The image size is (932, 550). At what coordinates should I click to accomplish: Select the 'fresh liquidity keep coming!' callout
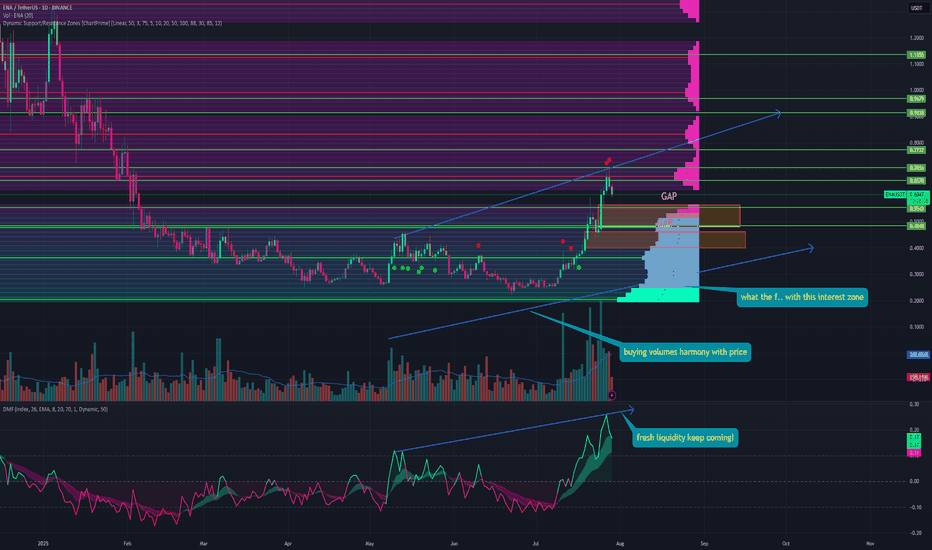pos(685,438)
